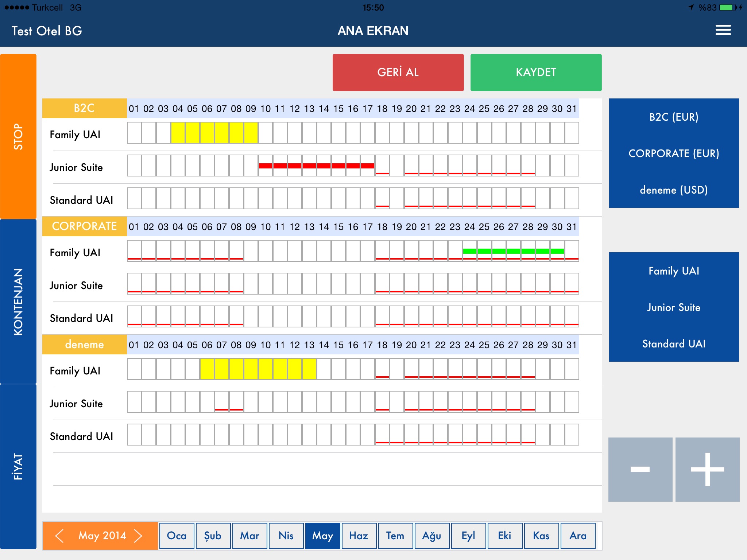Viewport: 747px width, 560px height.
Task: Toggle day 06 yellow cell for deneme Family UAI
Action: [x=207, y=369]
